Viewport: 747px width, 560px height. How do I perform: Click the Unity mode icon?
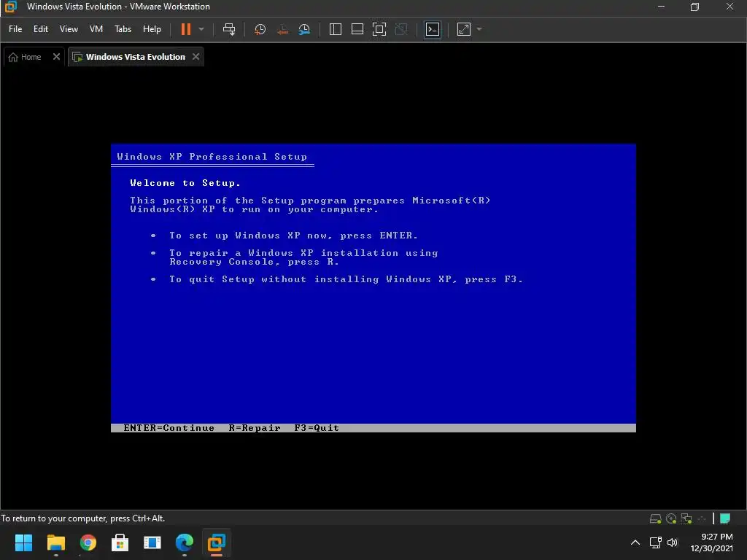tap(402, 29)
